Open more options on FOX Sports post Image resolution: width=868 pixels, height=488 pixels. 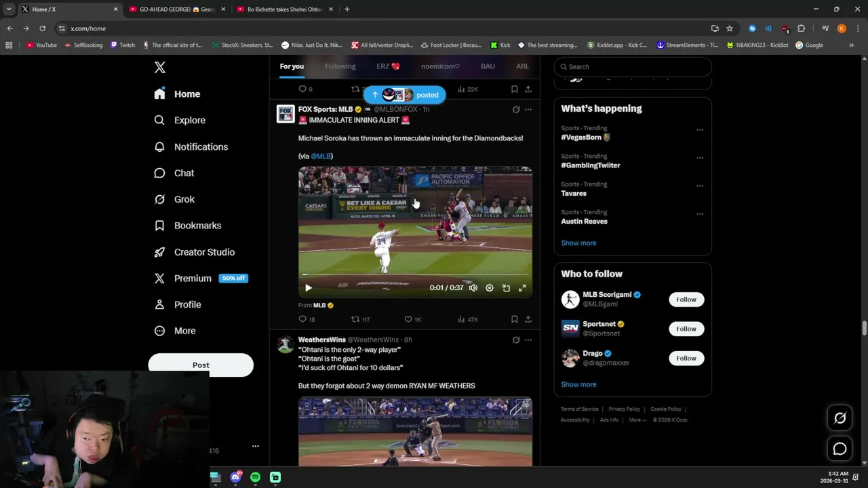pyautogui.click(x=528, y=109)
